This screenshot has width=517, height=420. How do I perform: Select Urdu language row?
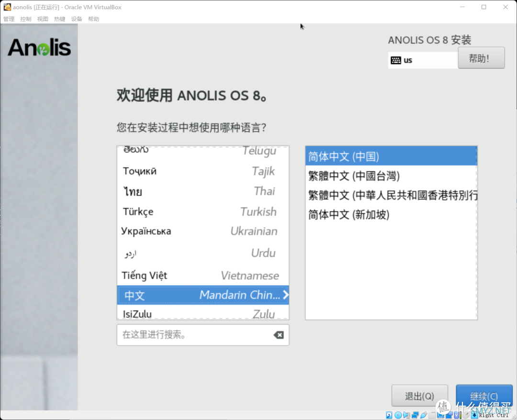tap(203, 253)
